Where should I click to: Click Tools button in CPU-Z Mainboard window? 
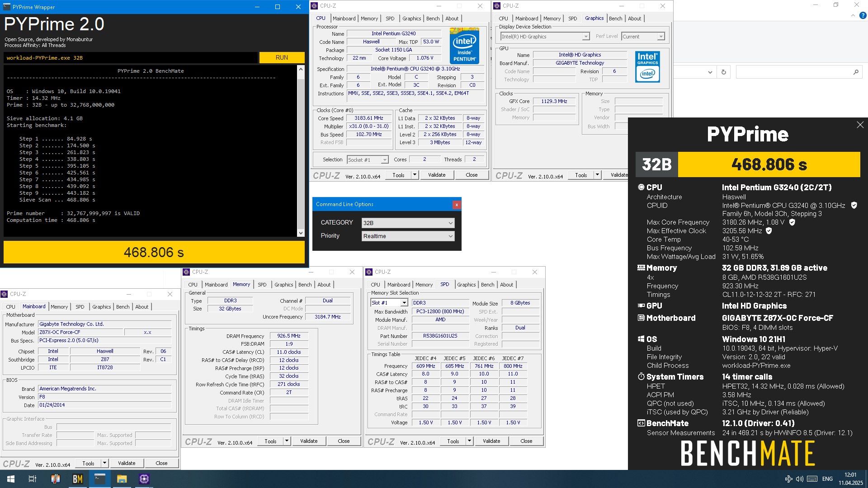point(89,464)
